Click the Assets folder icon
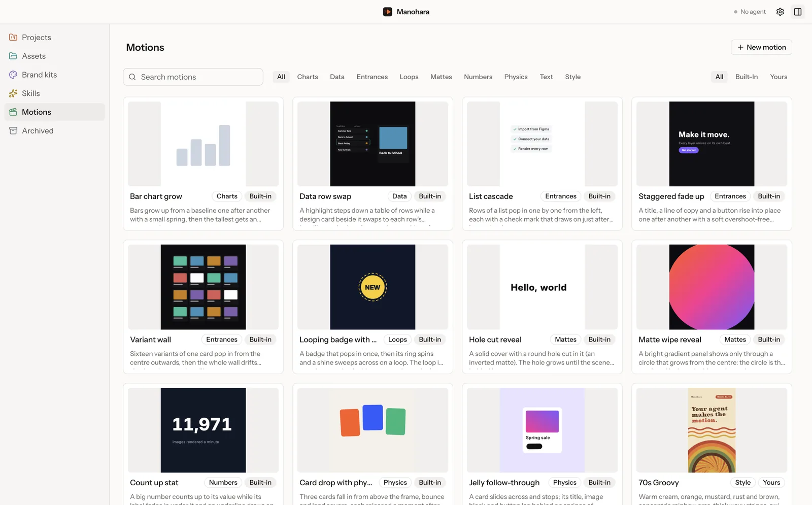This screenshot has width=812, height=505. pos(13,56)
